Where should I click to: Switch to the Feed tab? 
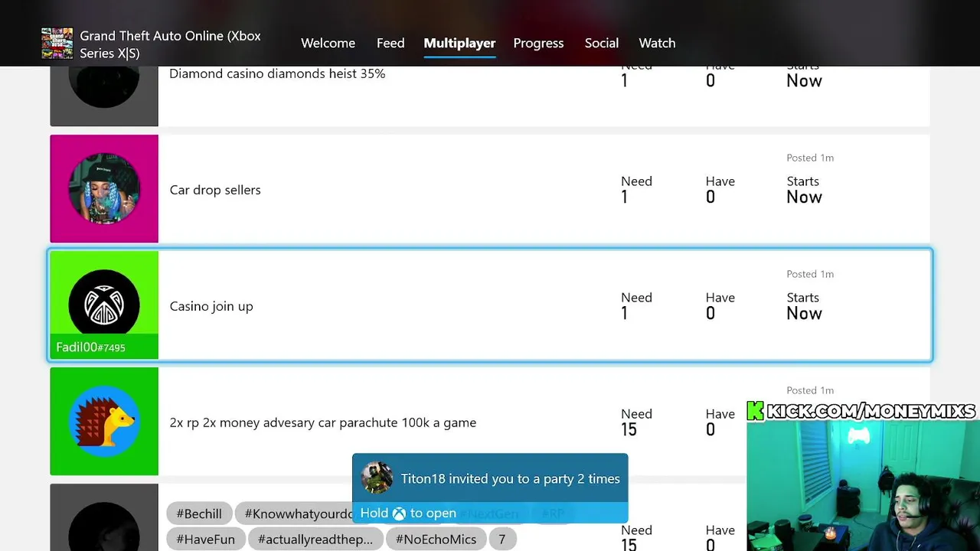point(390,43)
